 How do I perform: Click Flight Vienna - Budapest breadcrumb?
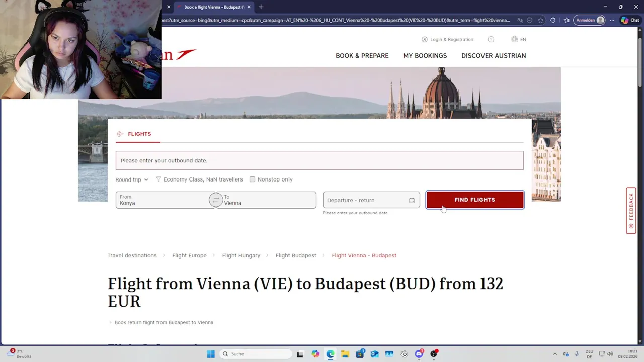(x=364, y=255)
